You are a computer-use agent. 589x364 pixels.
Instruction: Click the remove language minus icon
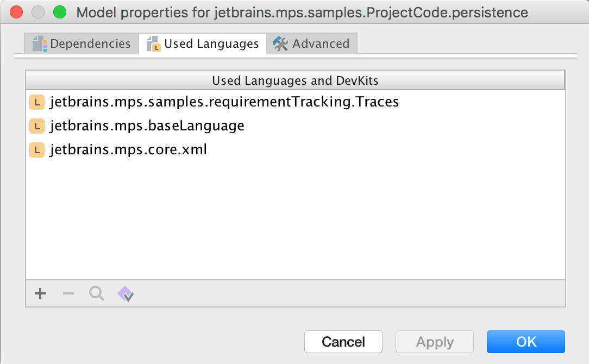[x=68, y=294]
